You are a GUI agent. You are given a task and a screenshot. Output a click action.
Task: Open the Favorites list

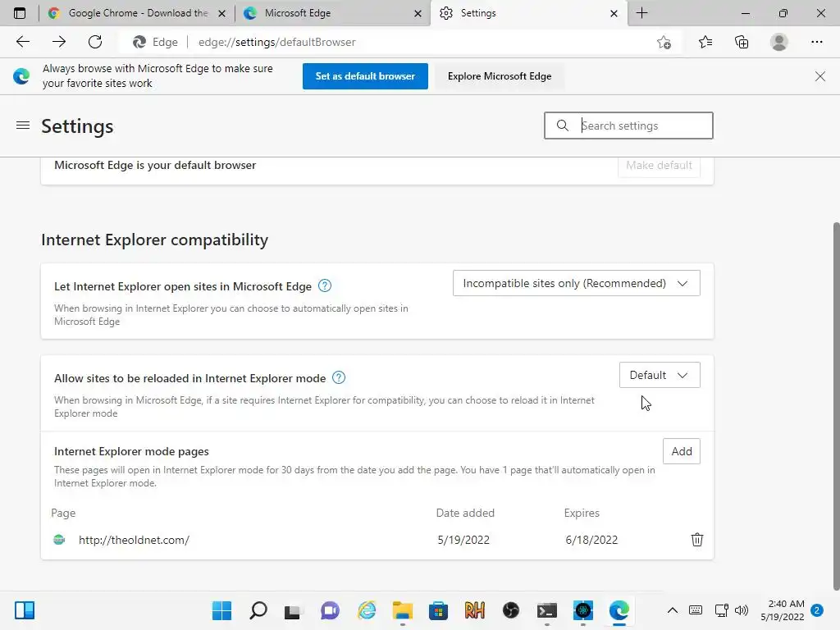point(705,42)
